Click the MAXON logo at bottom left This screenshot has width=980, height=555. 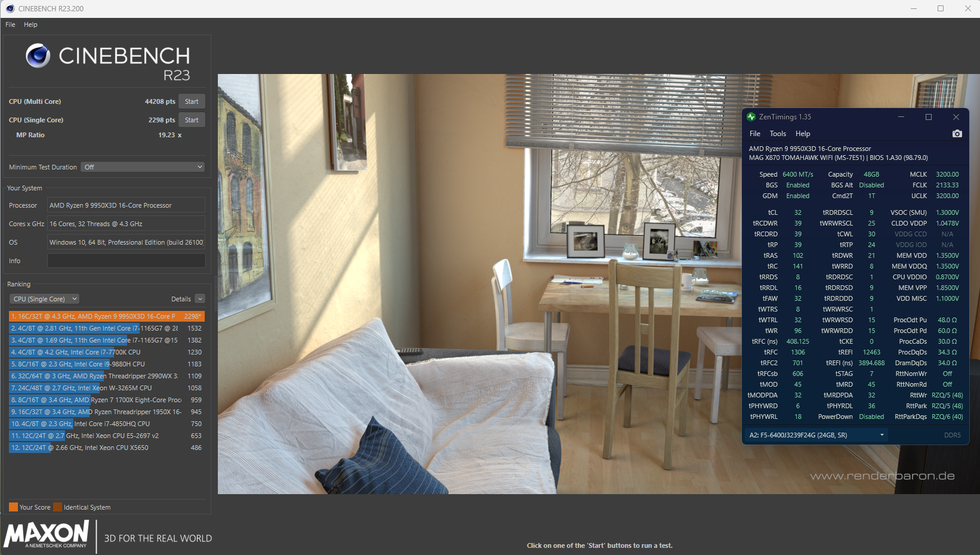point(47,534)
